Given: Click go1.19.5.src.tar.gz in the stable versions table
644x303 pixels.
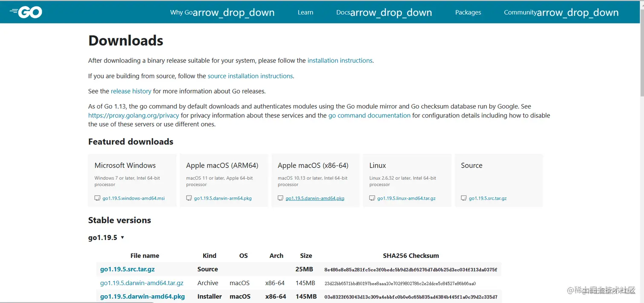Looking at the screenshot, I should click(127, 269).
